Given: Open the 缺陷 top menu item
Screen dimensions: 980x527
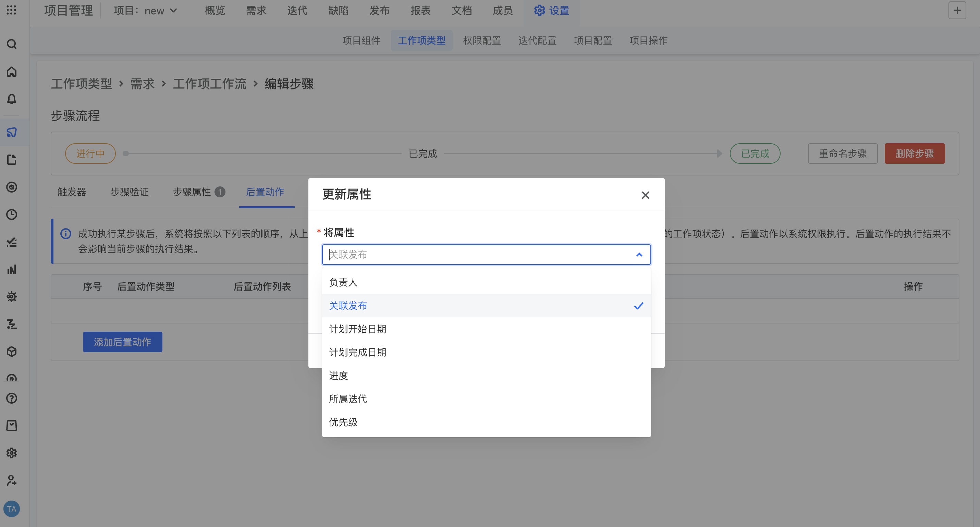Looking at the screenshot, I should tap(338, 11).
